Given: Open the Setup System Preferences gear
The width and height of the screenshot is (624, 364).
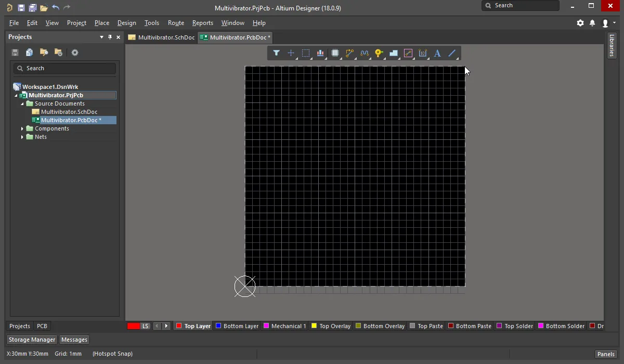Looking at the screenshot, I should tap(580, 23).
